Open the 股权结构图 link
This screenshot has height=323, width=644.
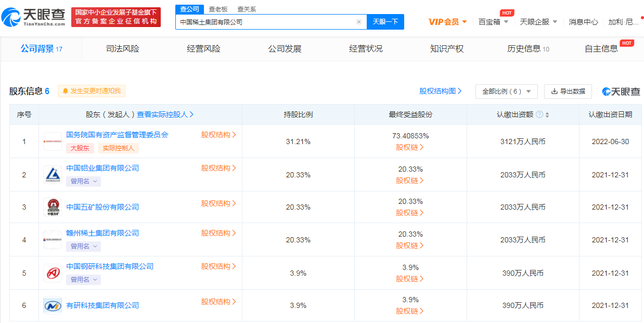tap(441, 91)
